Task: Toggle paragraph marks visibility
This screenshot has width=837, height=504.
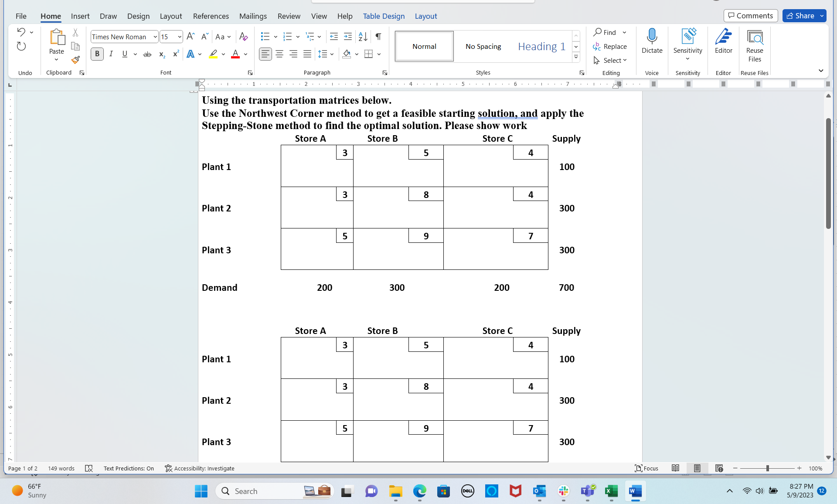Action: coord(378,37)
